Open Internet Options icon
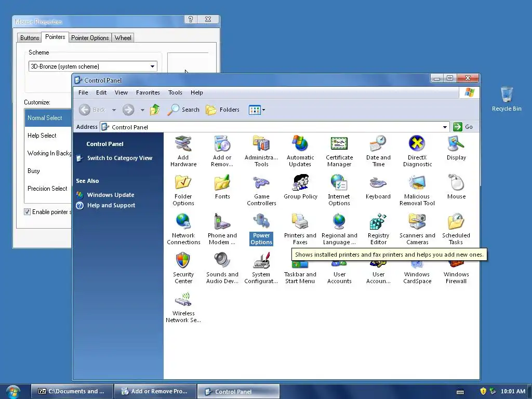Screen dimensions: 532x399 coord(339,190)
